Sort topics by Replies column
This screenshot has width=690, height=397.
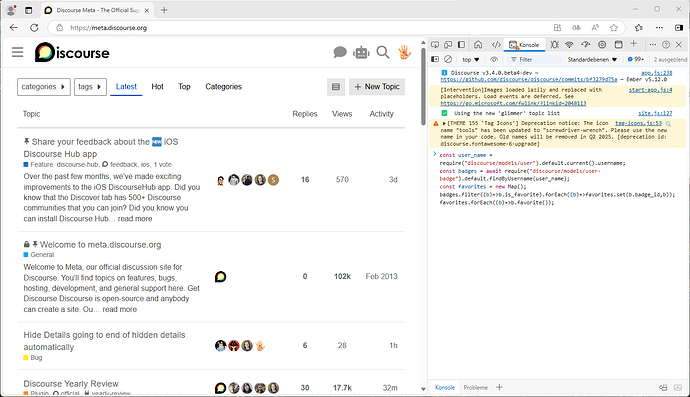pos(305,114)
